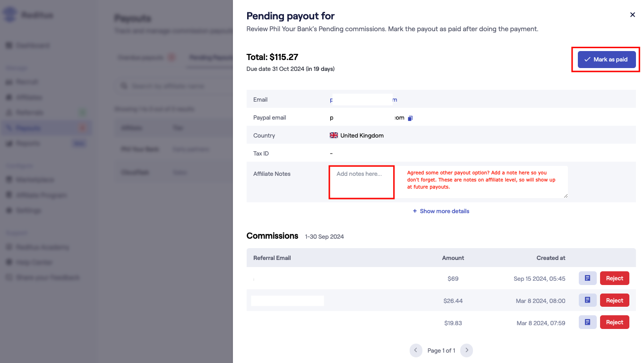
Task: Click the plus icon beside Show more details
Action: (x=415, y=211)
